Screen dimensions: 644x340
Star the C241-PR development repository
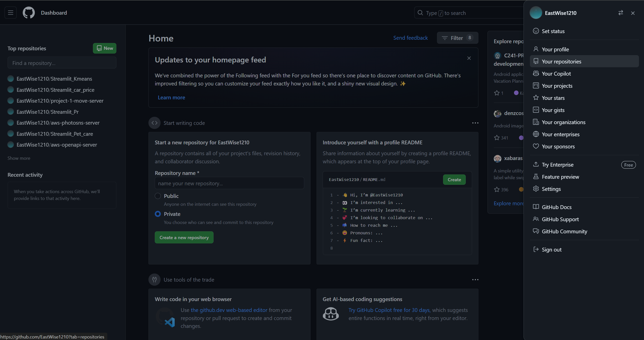click(x=497, y=93)
